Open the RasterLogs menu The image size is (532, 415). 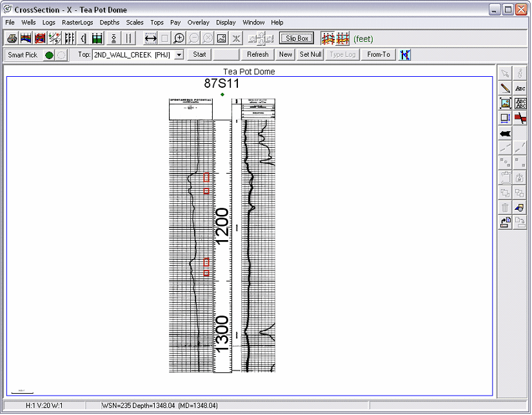tap(77, 23)
